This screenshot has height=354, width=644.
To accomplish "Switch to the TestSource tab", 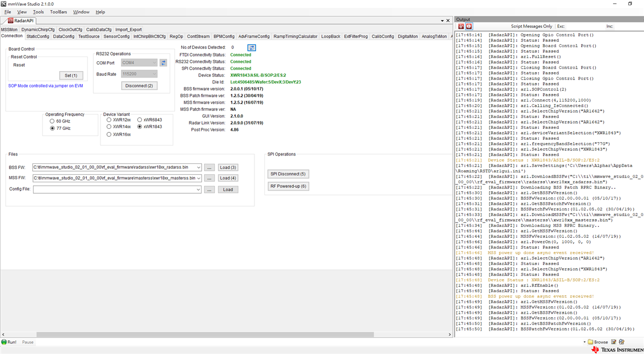I will 89,37.
